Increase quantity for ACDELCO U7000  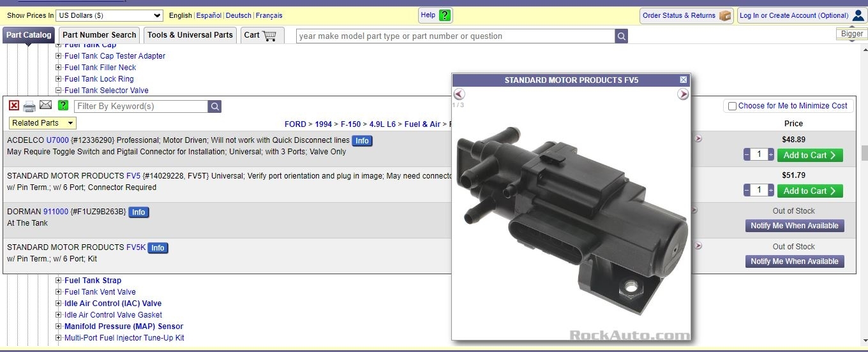click(x=770, y=154)
